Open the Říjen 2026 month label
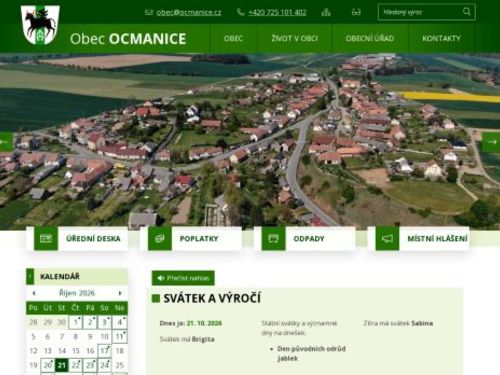Viewport: 500px width, 375px height. pos(77,293)
